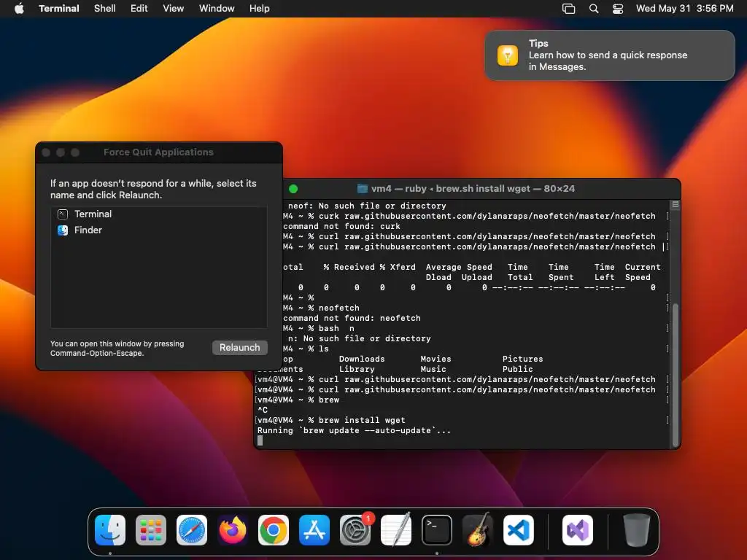Image resolution: width=747 pixels, height=560 pixels.
Task: Select Finder in Force Quit list
Action: tap(158, 230)
